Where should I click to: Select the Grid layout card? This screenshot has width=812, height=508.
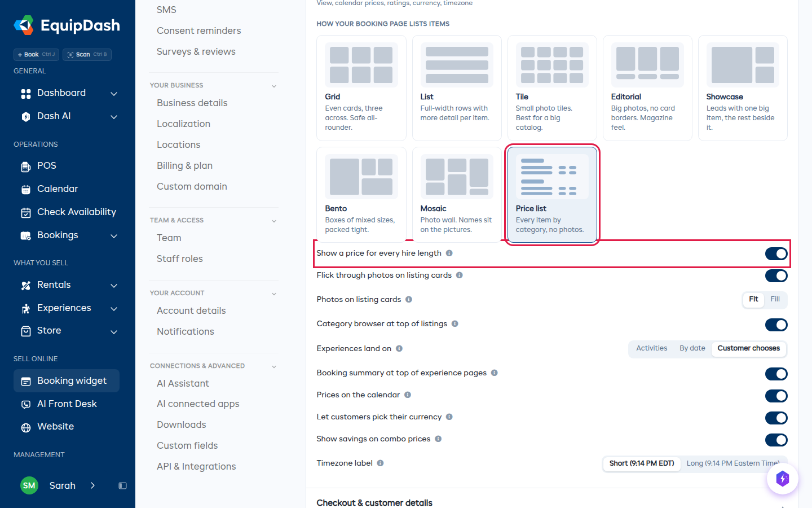(x=361, y=88)
